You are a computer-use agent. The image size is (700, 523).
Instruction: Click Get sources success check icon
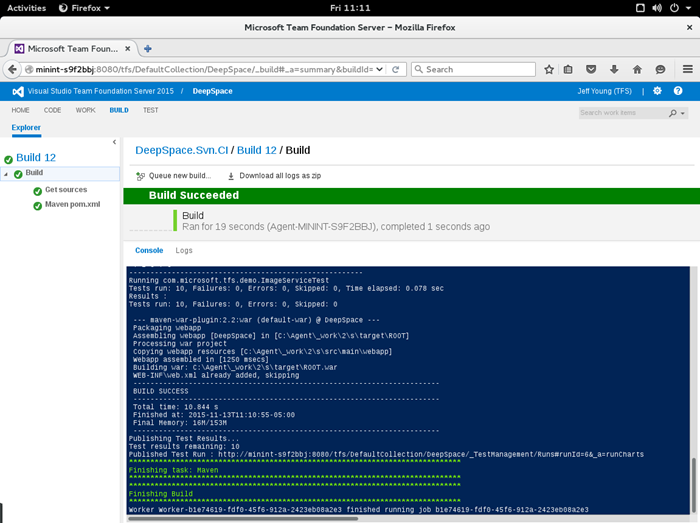pyautogui.click(x=38, y=191)
